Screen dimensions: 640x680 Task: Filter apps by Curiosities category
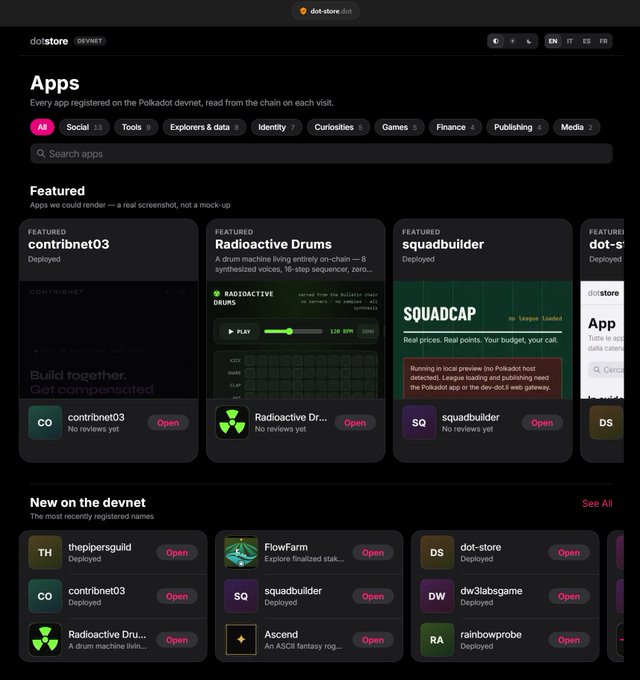(x=338, y=127)
